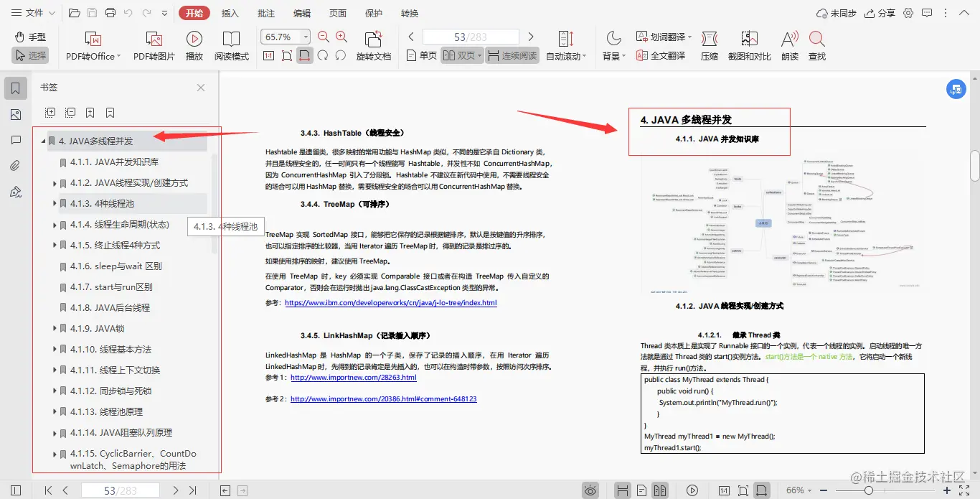Screen dimensions: 980x499
Task: Switch to 单页 single page mode
Action: coord(420,54)
